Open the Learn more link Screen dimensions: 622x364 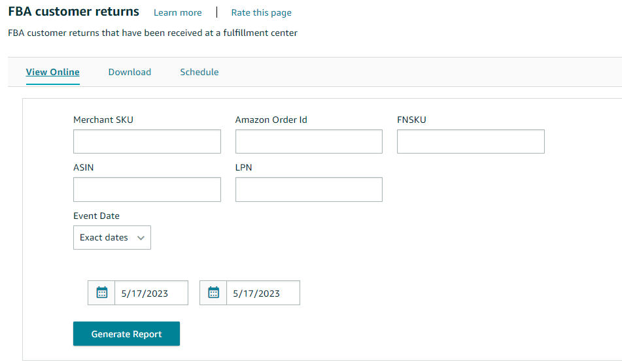click(178, 12)
